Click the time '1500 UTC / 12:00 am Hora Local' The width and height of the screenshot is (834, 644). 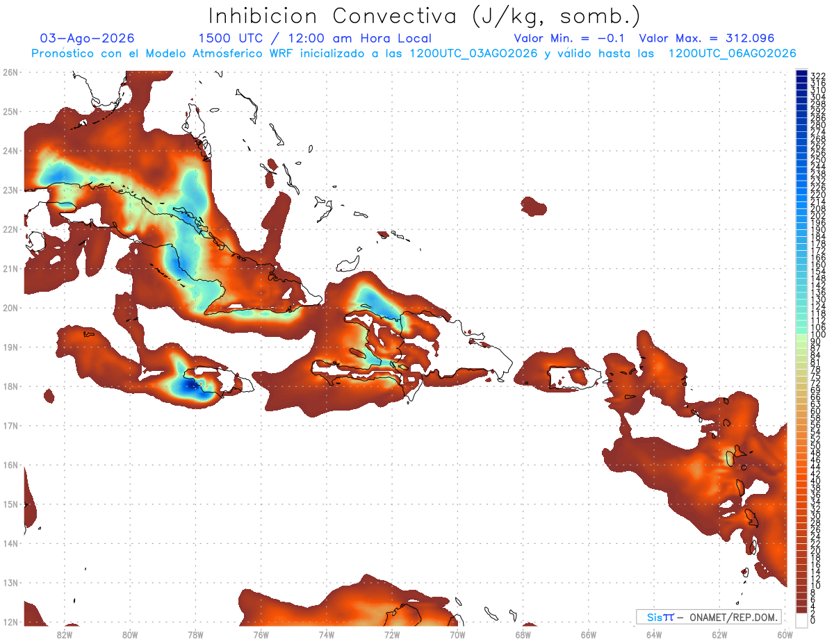[x=315, y=39]
